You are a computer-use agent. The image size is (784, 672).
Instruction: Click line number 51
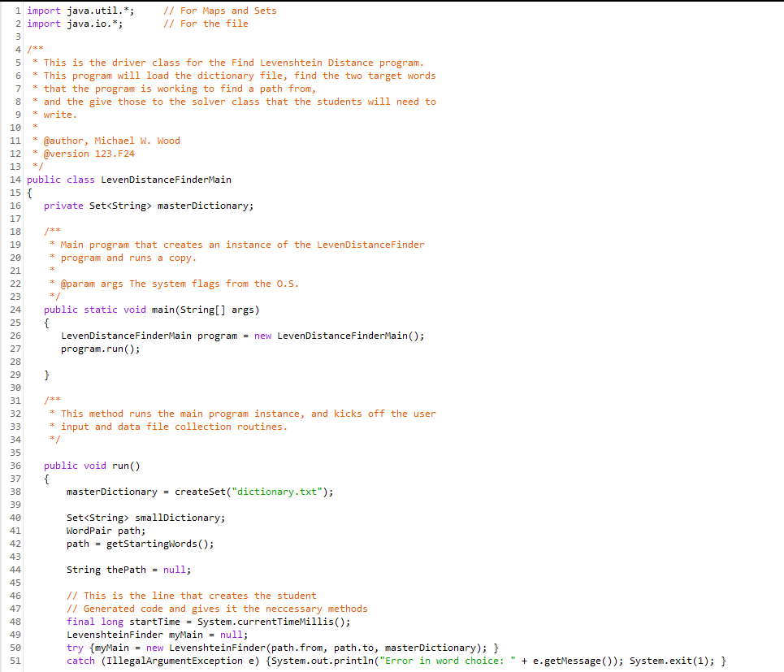coord(14,660)
